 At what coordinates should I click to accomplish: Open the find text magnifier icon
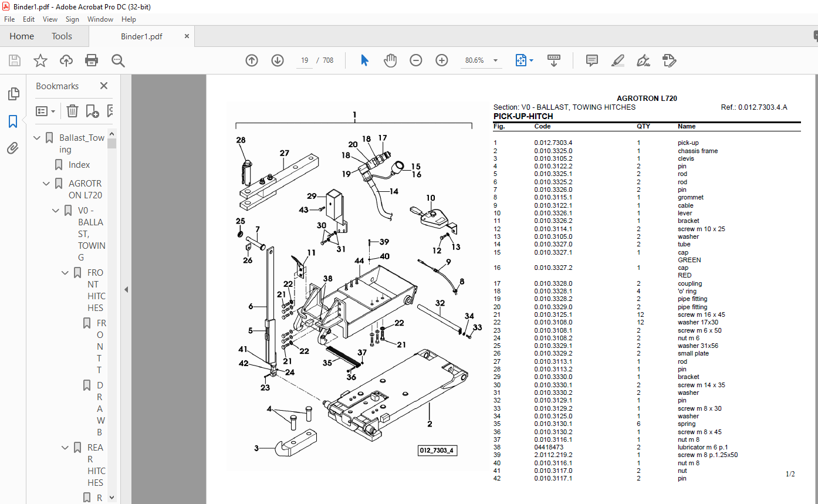click(x=118, y=60)
